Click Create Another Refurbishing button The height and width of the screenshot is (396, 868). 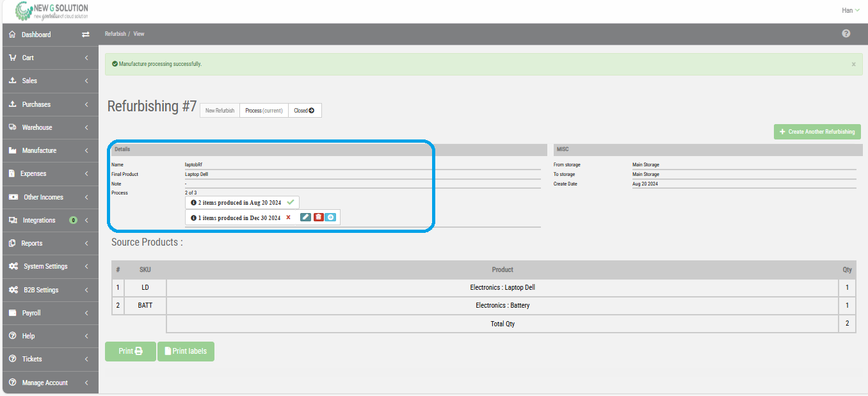[817, 132]
